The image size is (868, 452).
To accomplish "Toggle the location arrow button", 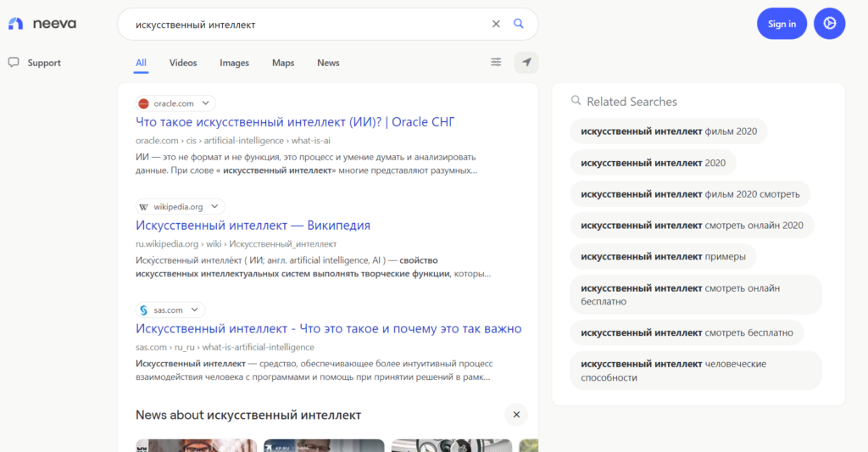I will [526, 62].
